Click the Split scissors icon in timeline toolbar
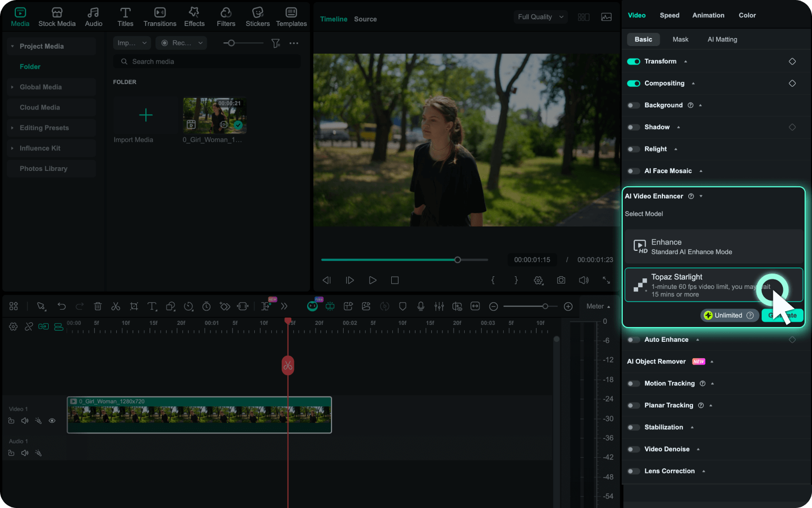 pos(116,306)
